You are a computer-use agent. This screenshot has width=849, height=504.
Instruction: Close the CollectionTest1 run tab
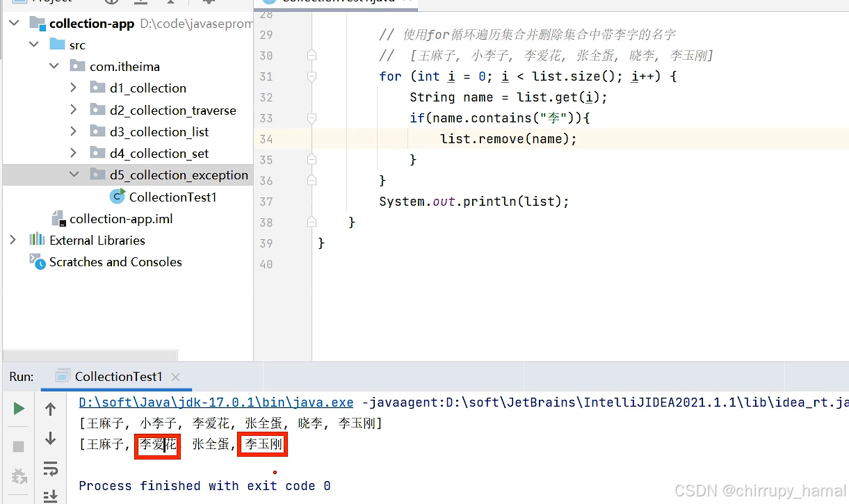coord(175,377)
